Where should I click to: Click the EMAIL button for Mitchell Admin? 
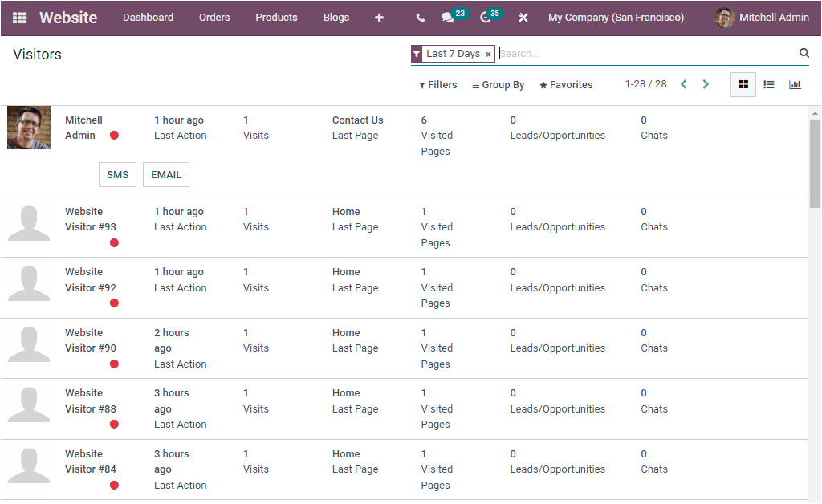165,174
